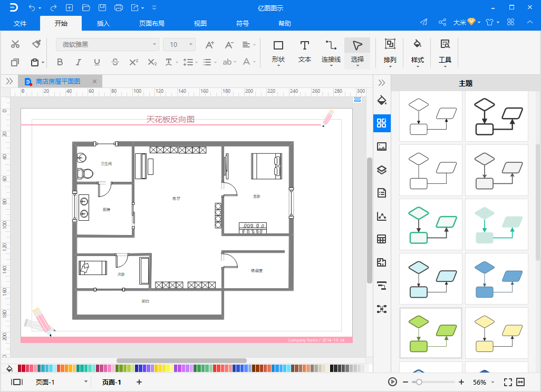Activate the 选择 selection tool
Image resolution: width=541 pixels, height=392 pixels.
point(357,53)
